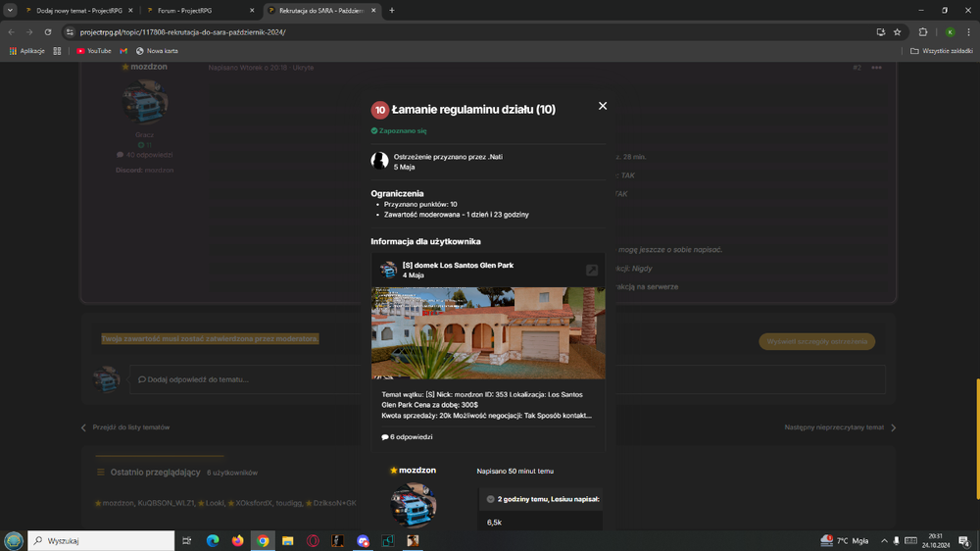Open the taskbar clock and date
Viewport: 980px width, 551px height.
tap(936, 540)
